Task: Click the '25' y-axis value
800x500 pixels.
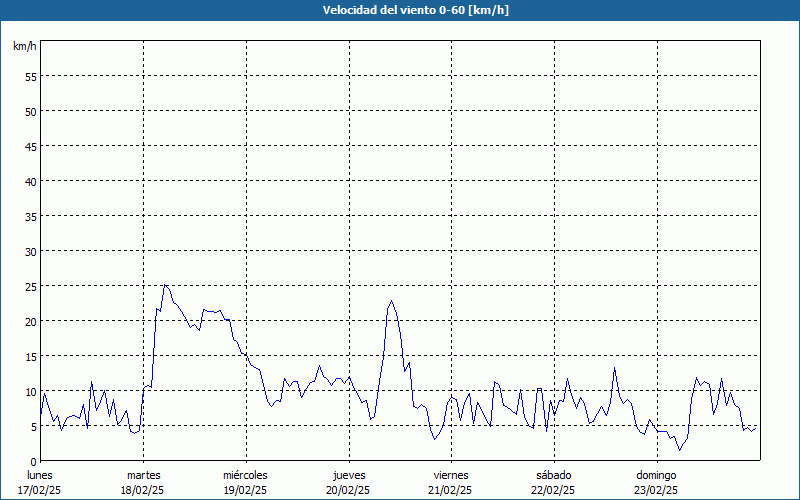Action: point(31,287)
